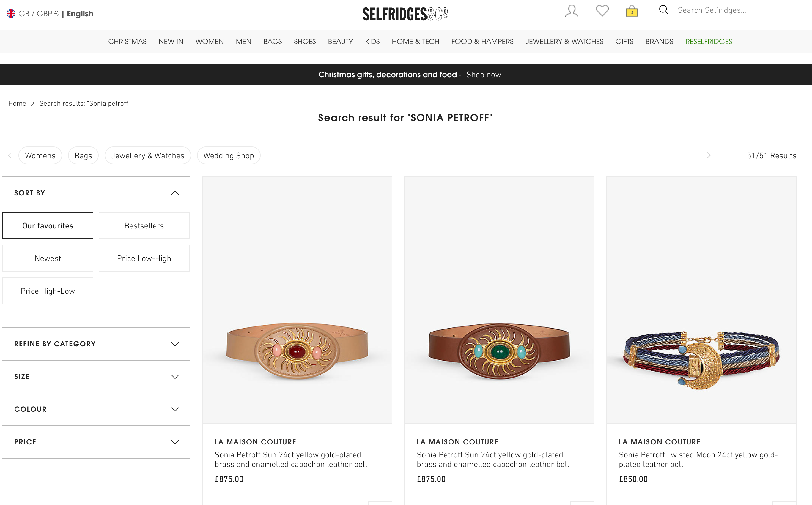The image size is (812, 505).
Task: Click the UK flag region icon
Action: click(11, 14)
